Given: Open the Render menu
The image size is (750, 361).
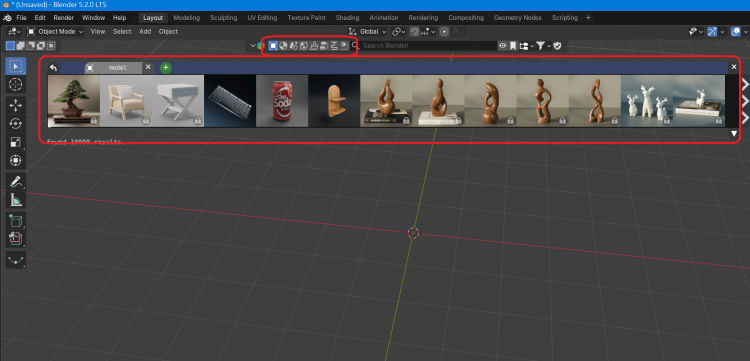Looking at the screenshot, I should [x=64, y=18].
